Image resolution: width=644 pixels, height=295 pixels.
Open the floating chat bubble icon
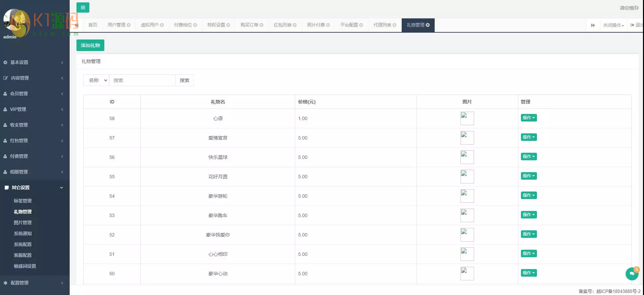point(632,274)
